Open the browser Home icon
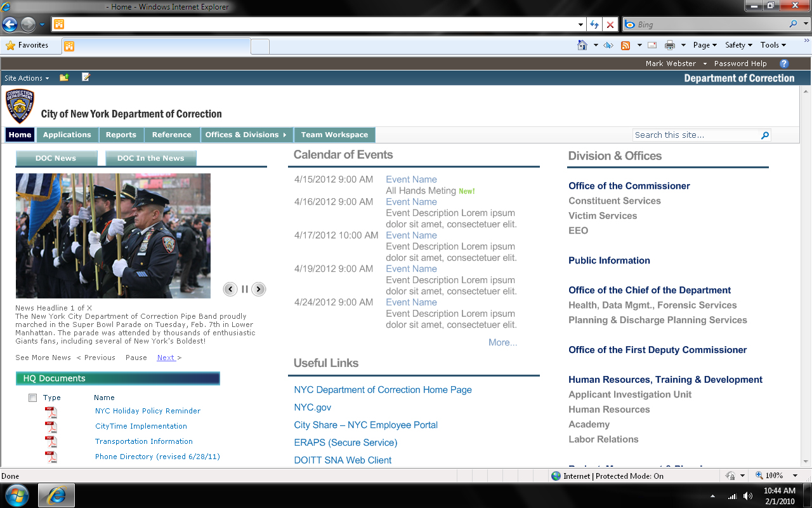 (x=582, y=45)
